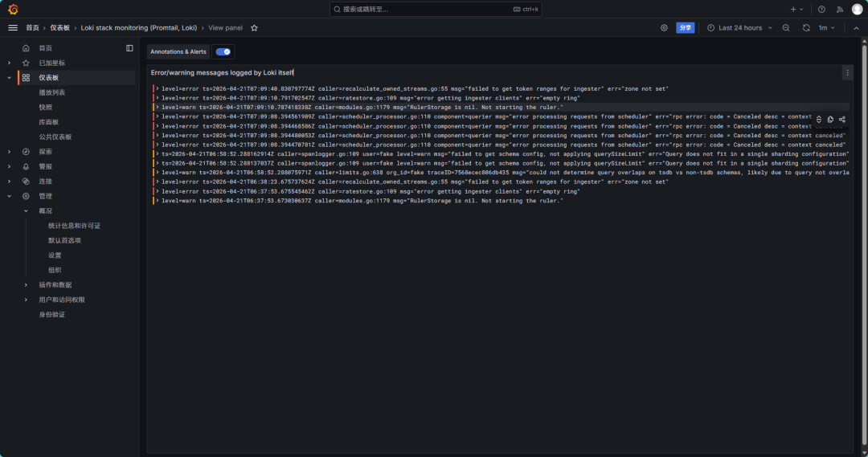
Task: Go to 仪表板 breadcrumb link
Action: pyautogui.click(x=59, y=27)
